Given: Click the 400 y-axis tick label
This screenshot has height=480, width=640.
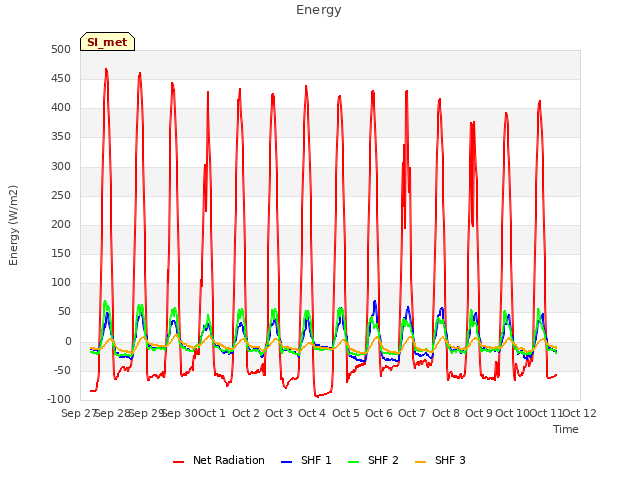Looking at the screenshot, I should [61, 108].
